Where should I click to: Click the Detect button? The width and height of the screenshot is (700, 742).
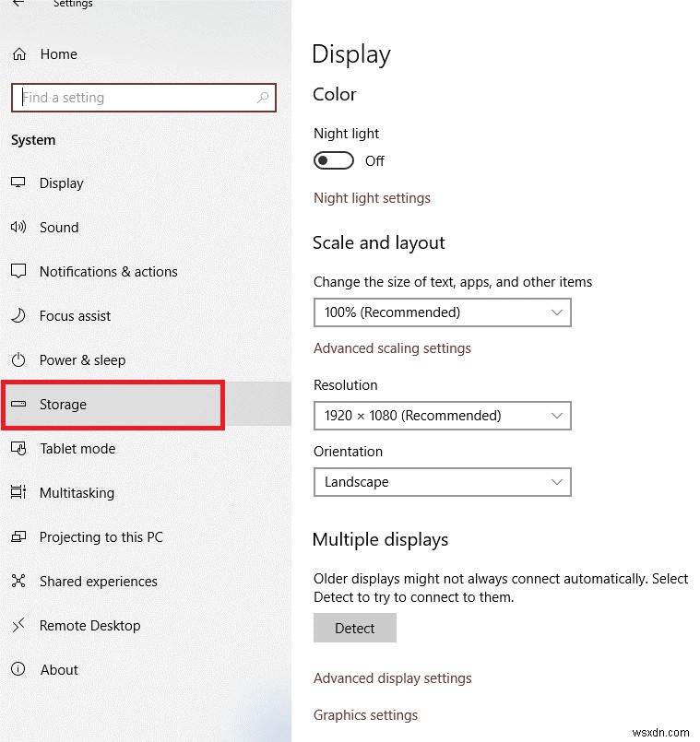(355, 628)
